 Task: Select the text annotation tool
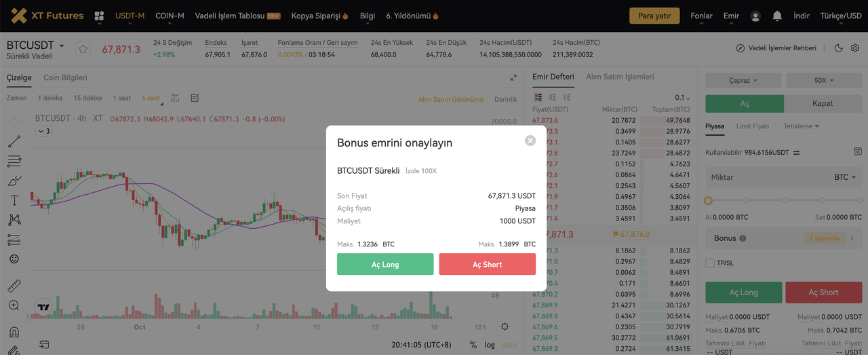(x=14, y=200)
